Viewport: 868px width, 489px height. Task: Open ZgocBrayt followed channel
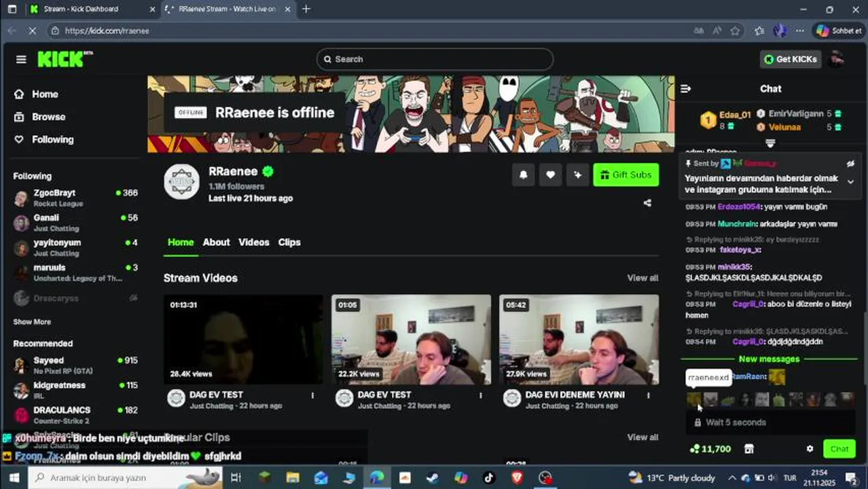(75, 198)
